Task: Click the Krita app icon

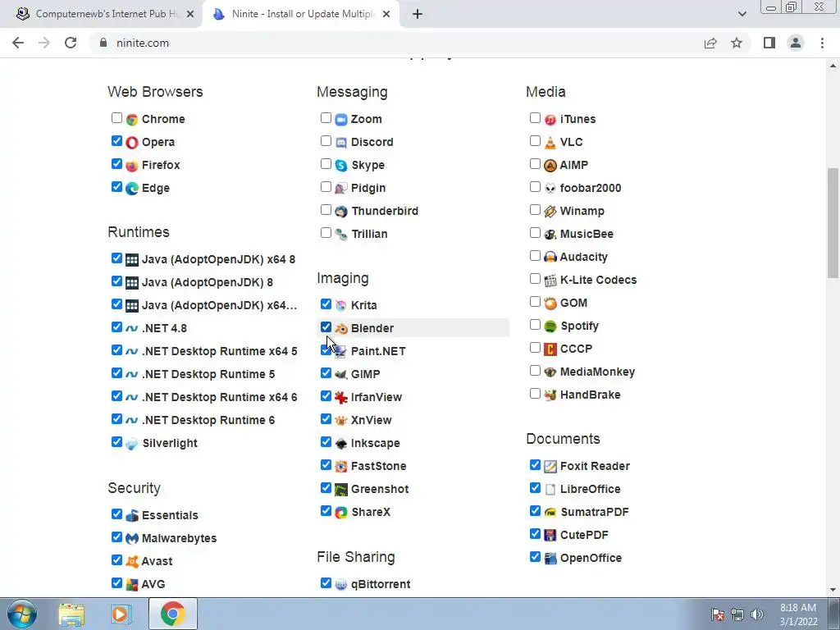Action: pos(341,305)
